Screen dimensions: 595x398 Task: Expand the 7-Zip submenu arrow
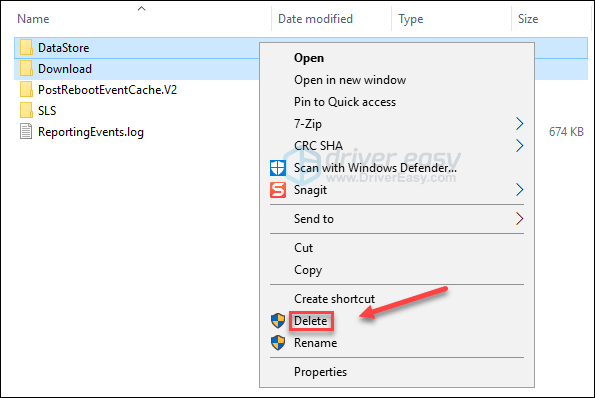(519, 124)
